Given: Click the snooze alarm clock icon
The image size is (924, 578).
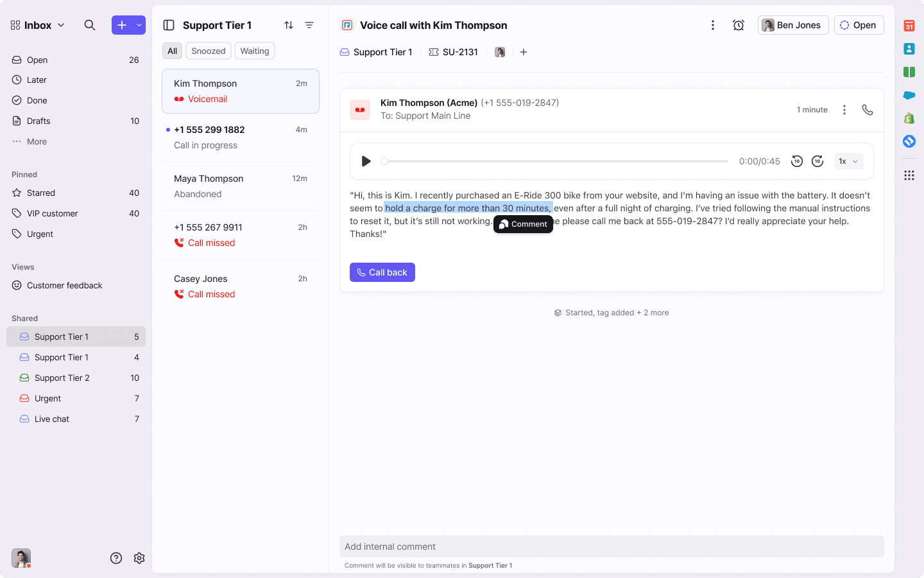Looking at the screenshot, I should pos(739,24).
